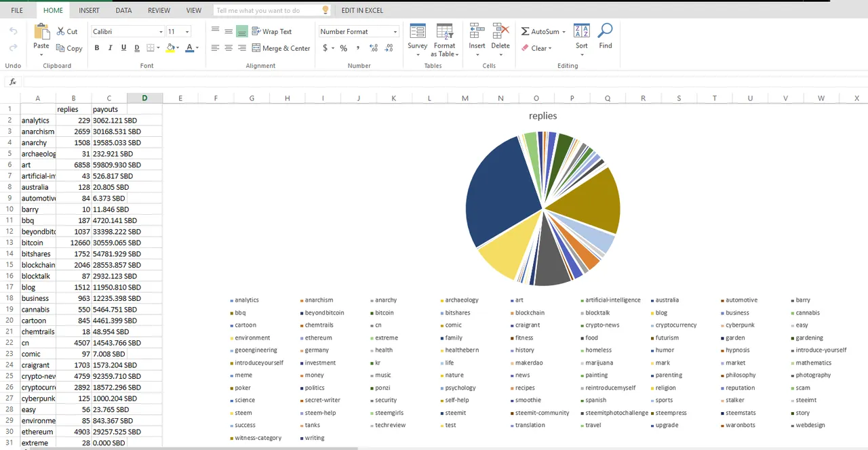This screenshot has height=450, width=868.
Task: Click the select-all corner of the grid
Action: point(9,98)
